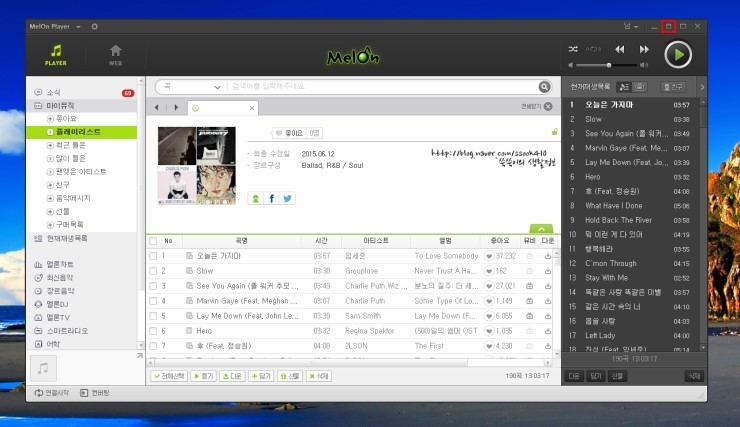
Task: Click the 담기 add button below table
Action: (x=261, y=376)
